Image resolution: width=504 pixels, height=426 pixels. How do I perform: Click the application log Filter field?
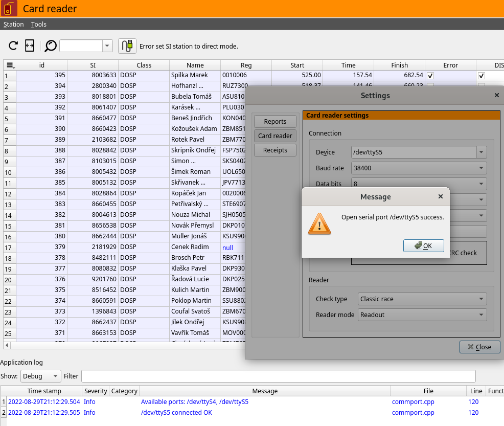[x=279, y=376]
